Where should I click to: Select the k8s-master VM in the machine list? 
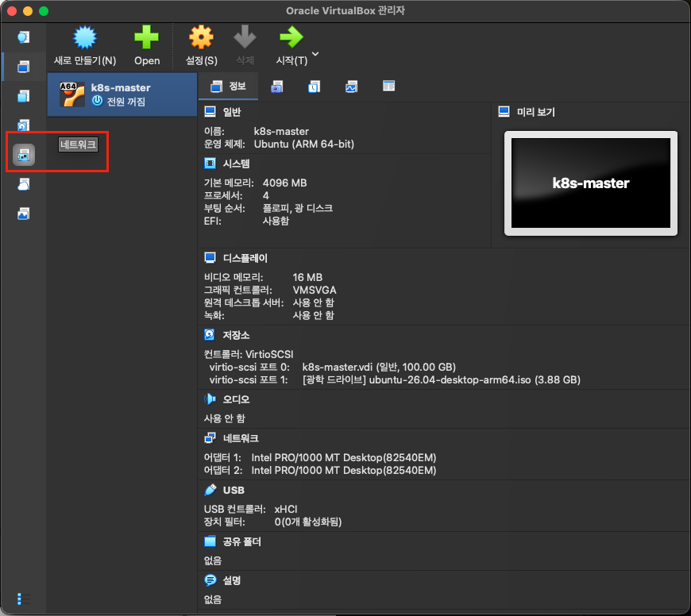122,94
